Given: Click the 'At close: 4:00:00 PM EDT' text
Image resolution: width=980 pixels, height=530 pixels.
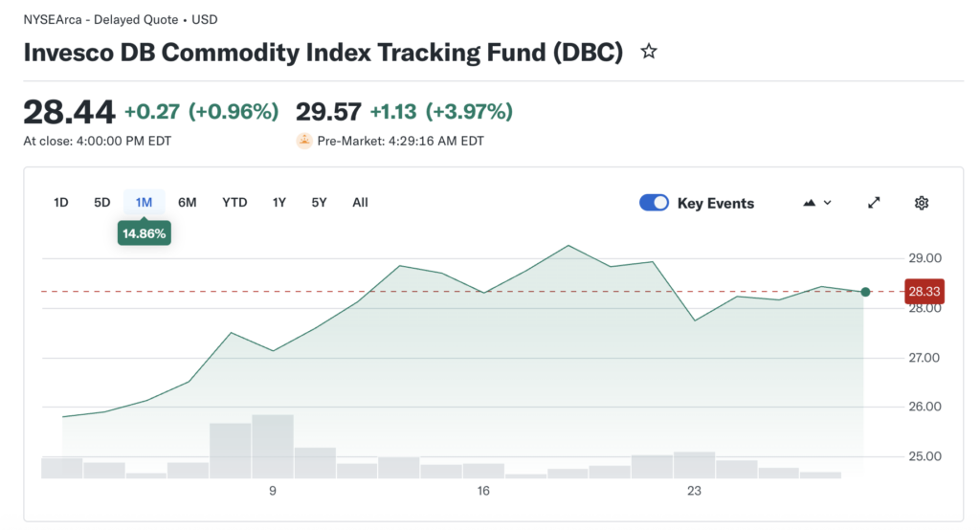Looking at the screenshot, I should tap(97, 142).
